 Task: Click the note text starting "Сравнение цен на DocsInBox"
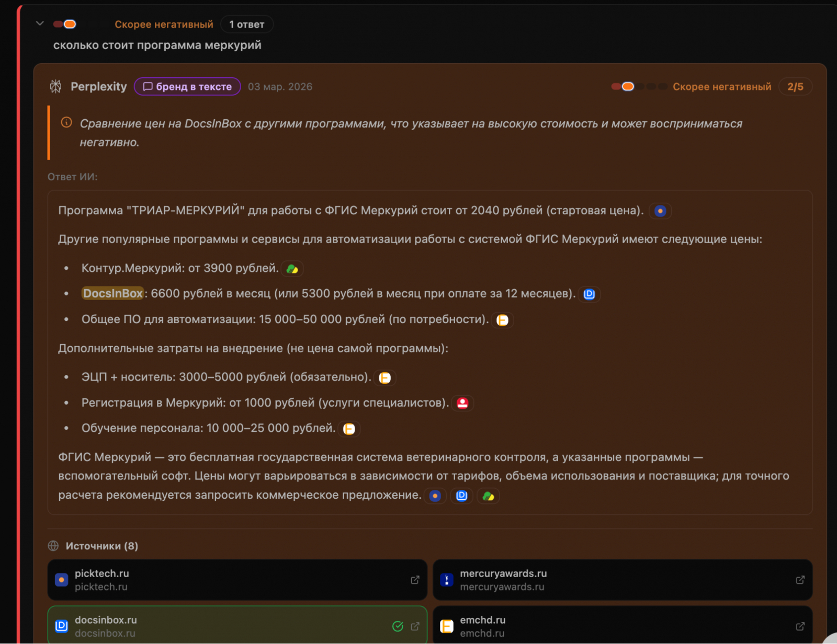411,133
